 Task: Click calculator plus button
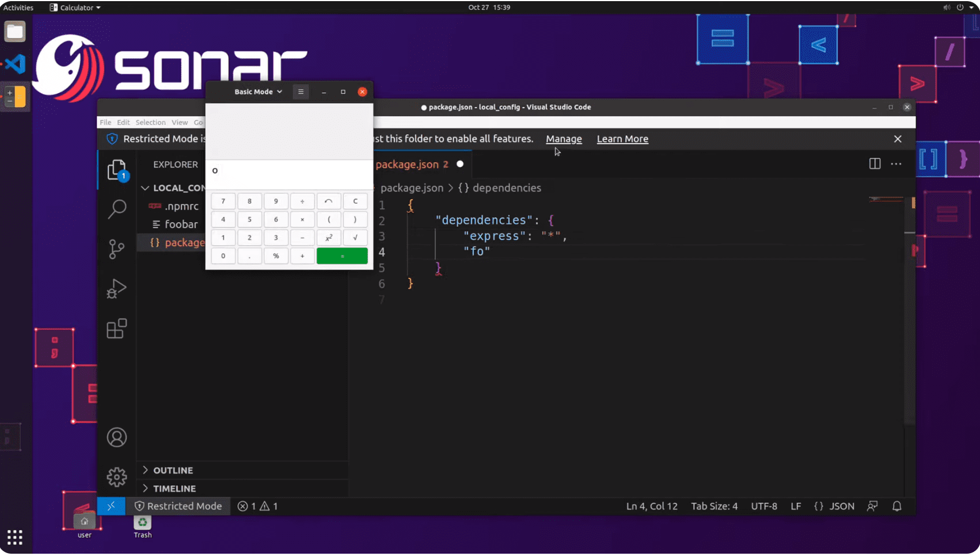[302, 256]
